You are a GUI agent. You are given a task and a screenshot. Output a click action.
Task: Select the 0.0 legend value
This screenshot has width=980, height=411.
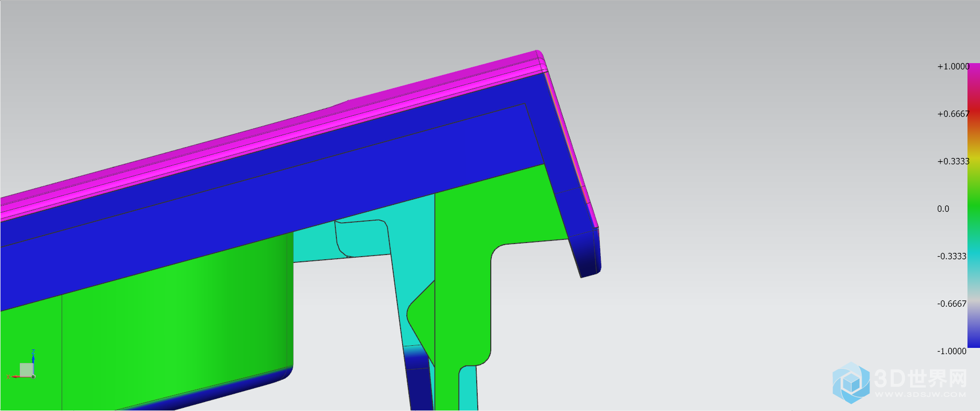(943, 209)
